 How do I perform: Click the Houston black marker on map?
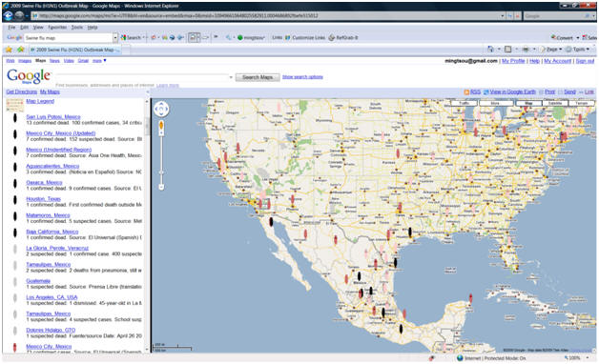coord(410,232)
